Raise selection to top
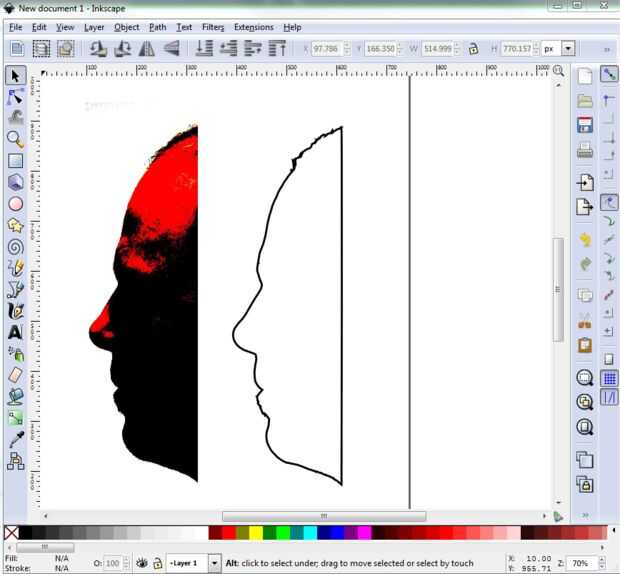This screenshot has width=620, height=574. 277,49
